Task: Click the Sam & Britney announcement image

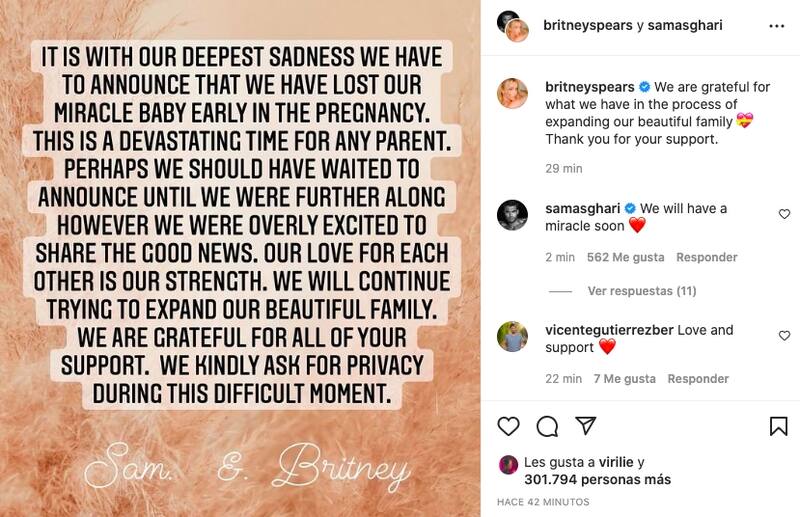Action: (240, 258)
